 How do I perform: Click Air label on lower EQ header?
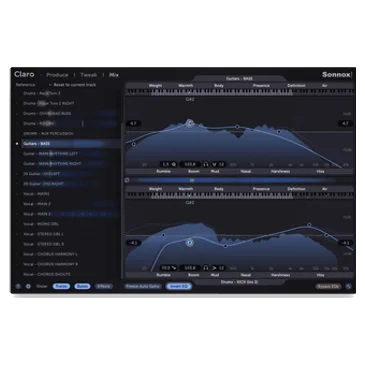pos(325,189)
